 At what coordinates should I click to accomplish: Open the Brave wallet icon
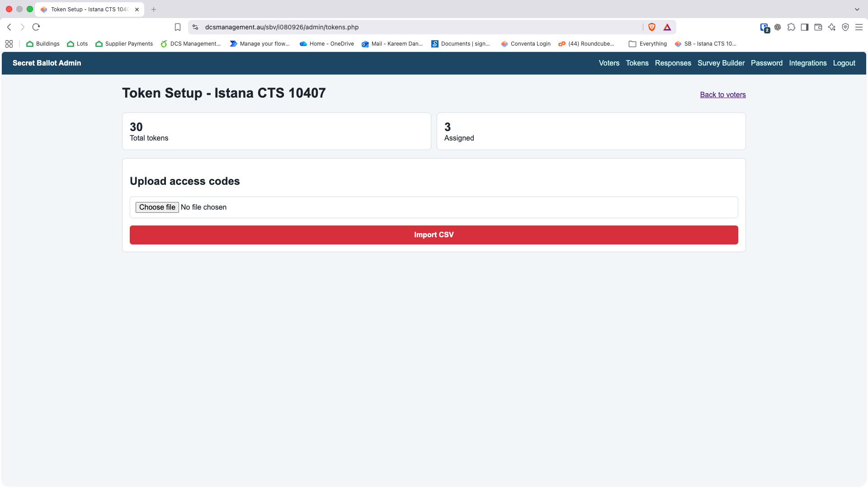click(x=818, y=27)
